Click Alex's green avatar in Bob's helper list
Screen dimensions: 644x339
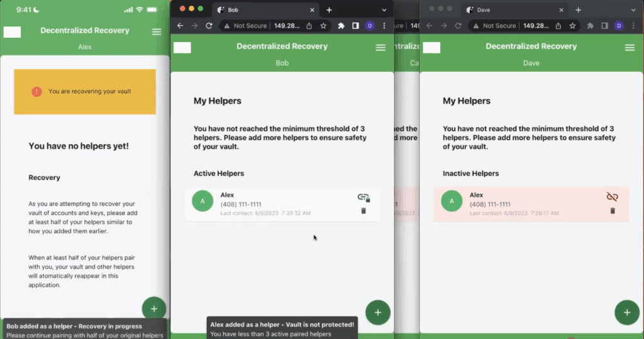click(x=202, y=201)
